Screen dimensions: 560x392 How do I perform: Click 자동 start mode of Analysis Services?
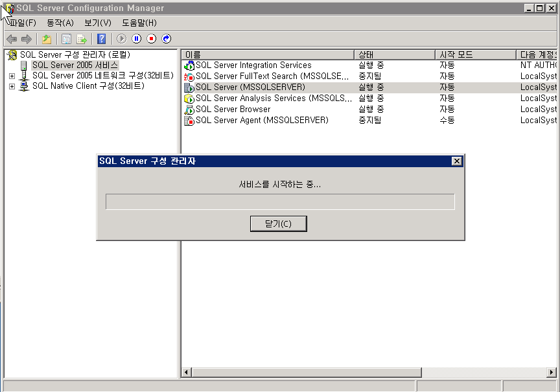pos(447,98)
